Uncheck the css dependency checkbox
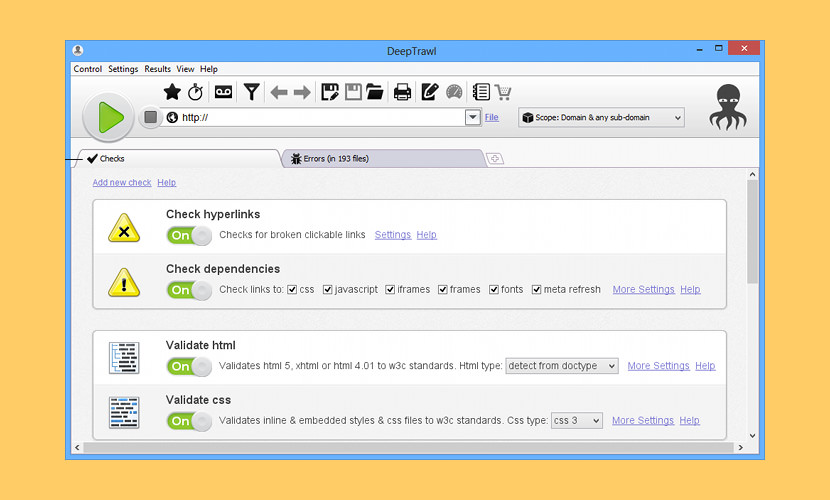830x500 pixels. click(x=292, y=289)
